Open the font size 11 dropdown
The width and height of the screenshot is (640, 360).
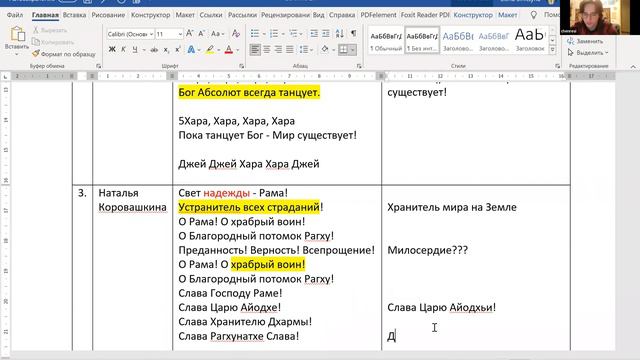tap(180, 34)
